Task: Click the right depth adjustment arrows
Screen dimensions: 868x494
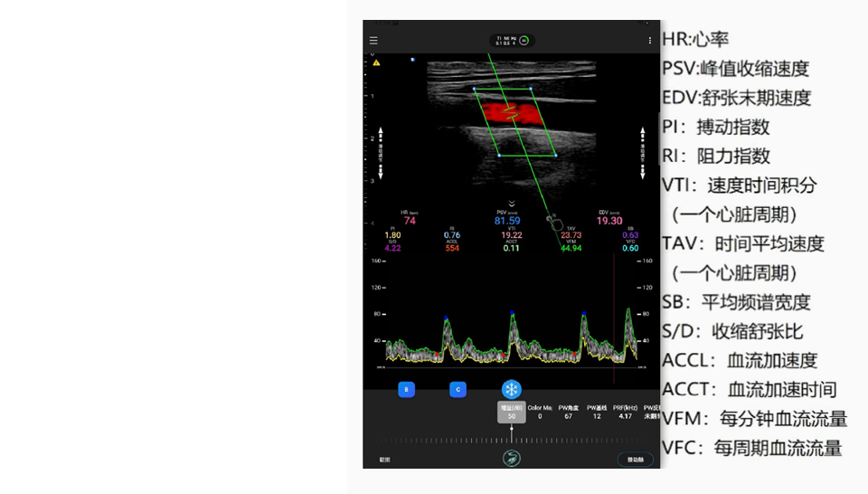Action: point(643,152)
